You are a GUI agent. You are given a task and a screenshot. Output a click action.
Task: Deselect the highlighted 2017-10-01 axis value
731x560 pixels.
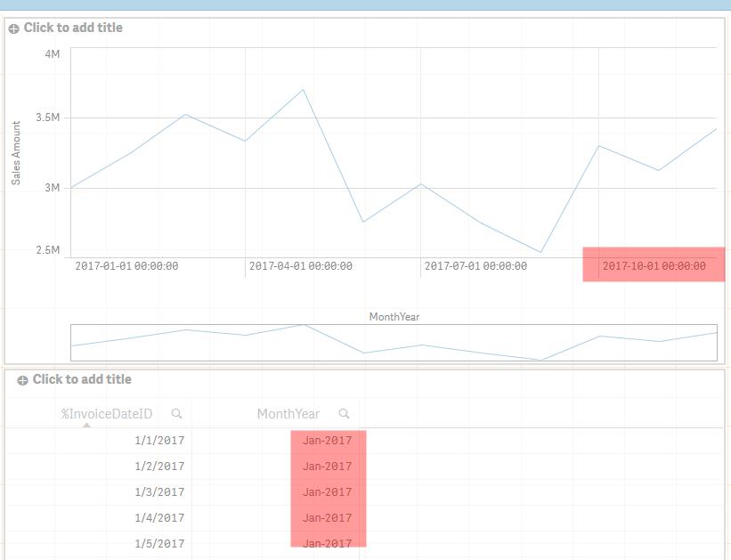click(653, 264)
